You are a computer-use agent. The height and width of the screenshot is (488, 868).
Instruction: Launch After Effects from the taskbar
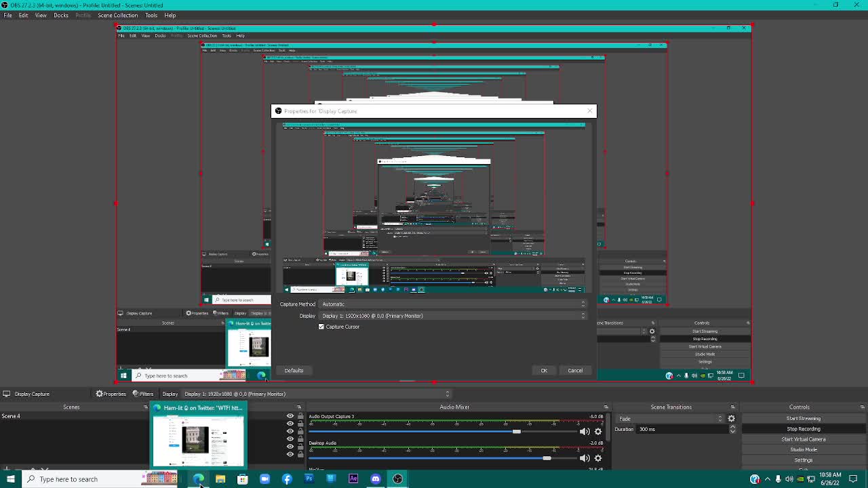(353, 479)
